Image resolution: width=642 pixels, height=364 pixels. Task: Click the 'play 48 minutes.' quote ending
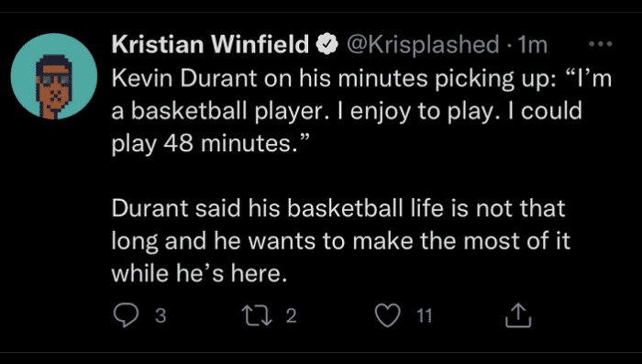209,143
